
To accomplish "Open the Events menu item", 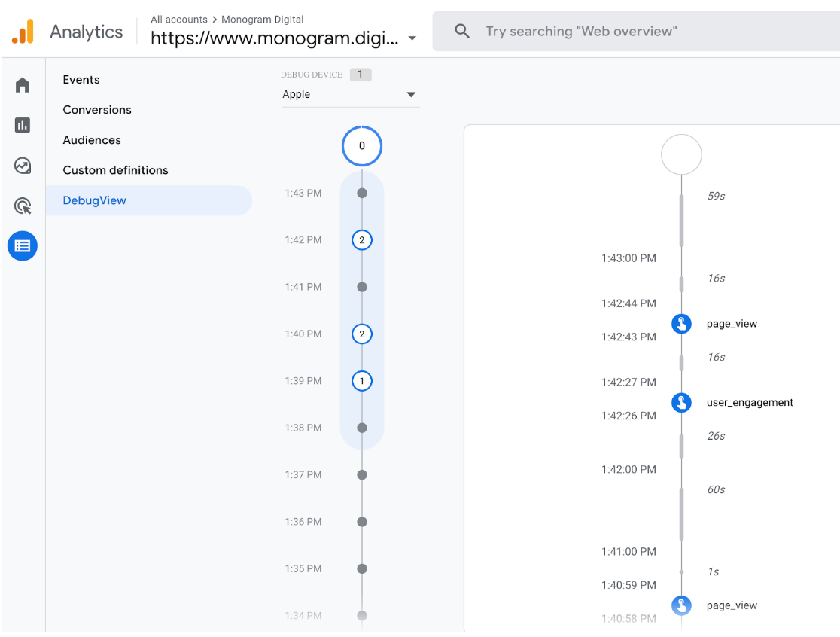I will click(x=81, y=80).
